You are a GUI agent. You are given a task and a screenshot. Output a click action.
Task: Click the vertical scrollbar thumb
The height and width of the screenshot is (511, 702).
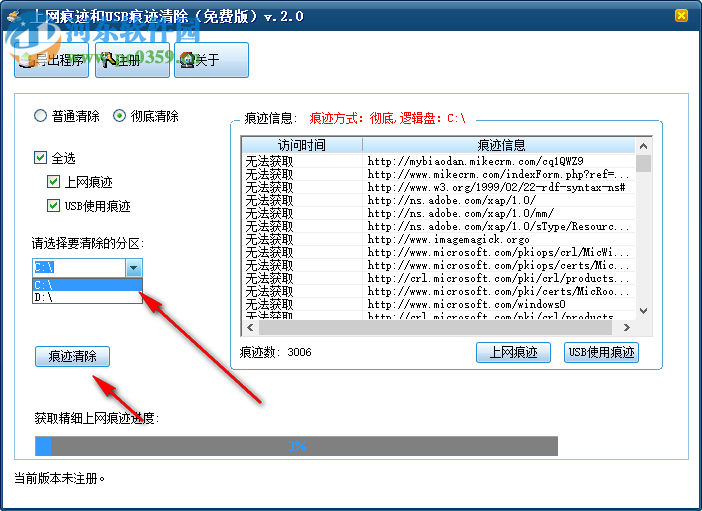pos(643,163)
